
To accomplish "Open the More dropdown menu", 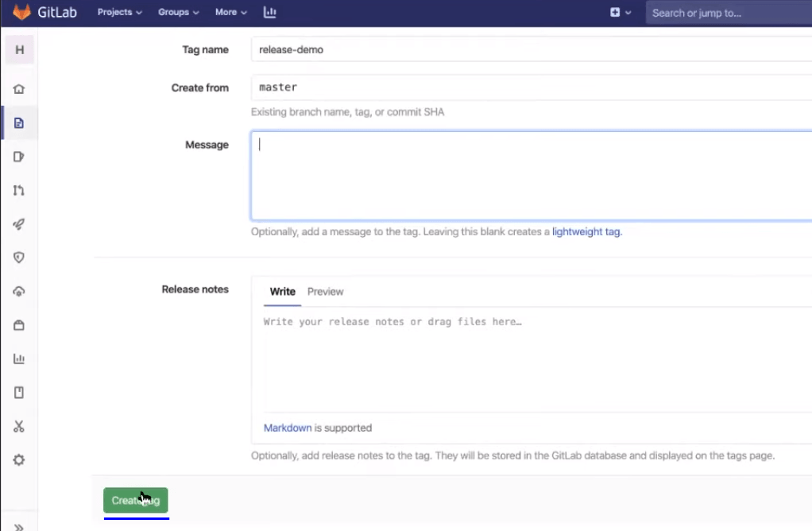I will (x=230, y=12).
